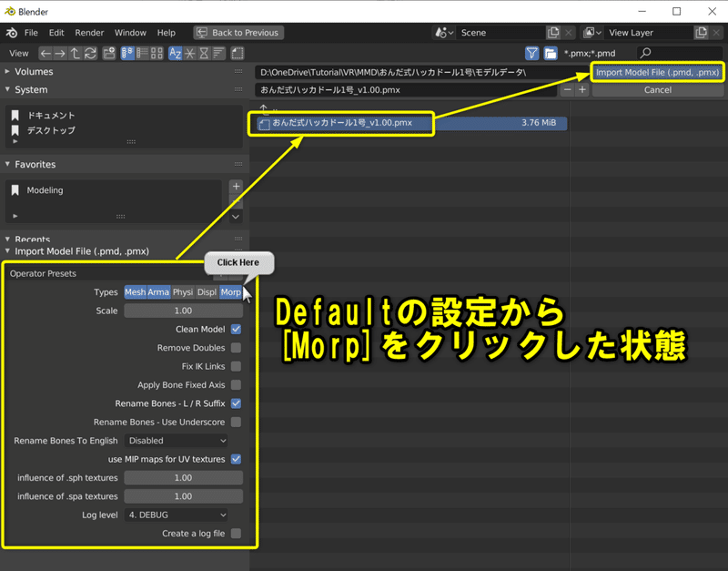Viewport: 728px width, 571px height.
Task: Switch to horizontal list display mode
Action: pos(142,54)
